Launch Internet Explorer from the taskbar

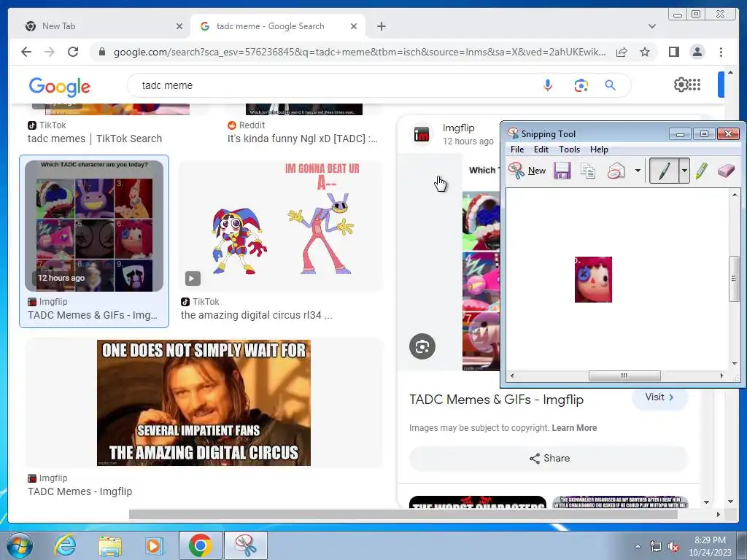65,545
